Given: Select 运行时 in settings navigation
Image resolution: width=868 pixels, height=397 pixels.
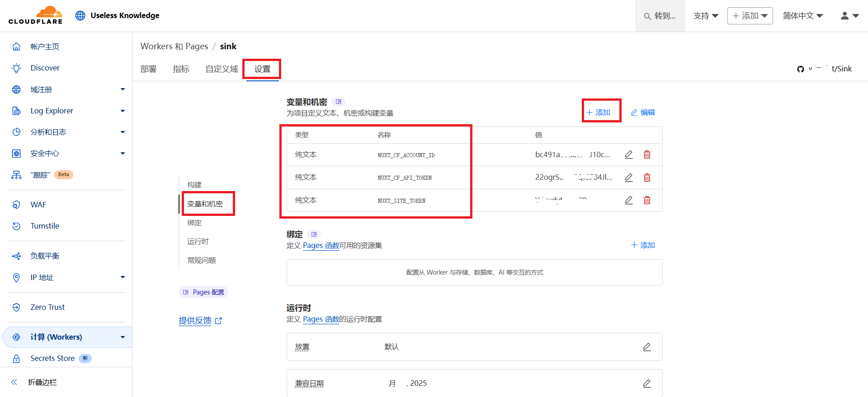Looking at the screenshot, I should [198, 242].
